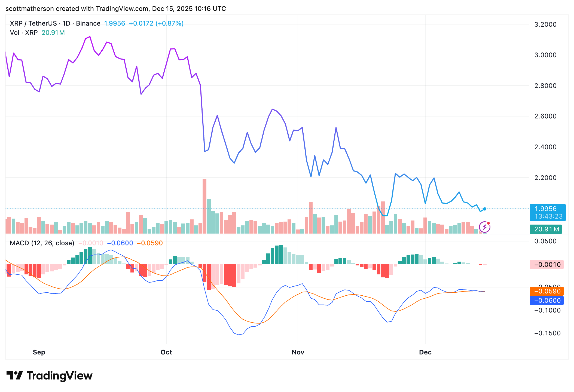Viewport: 574px width, 392px height.
Task: Click the orange −0.0590 signal line label
Action: pyautogui.click(x=547, y=291)
